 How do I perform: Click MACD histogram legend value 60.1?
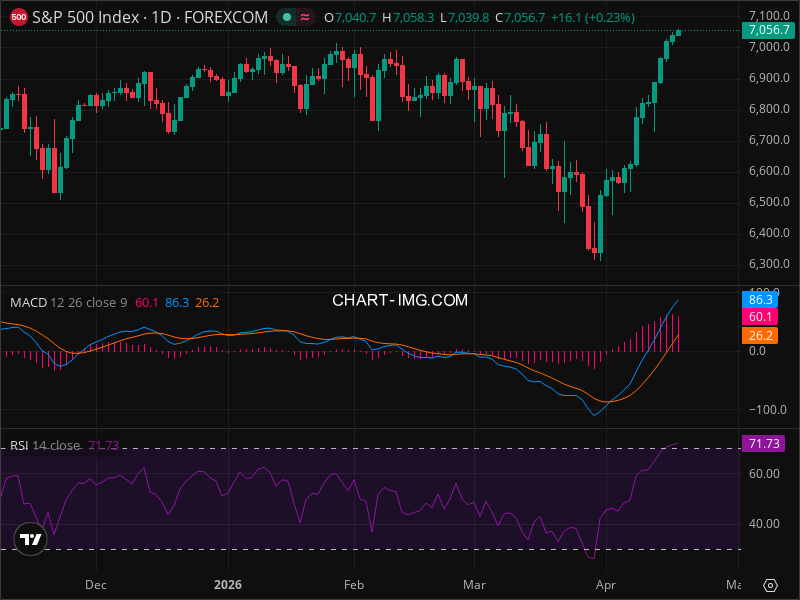point(146,303)
